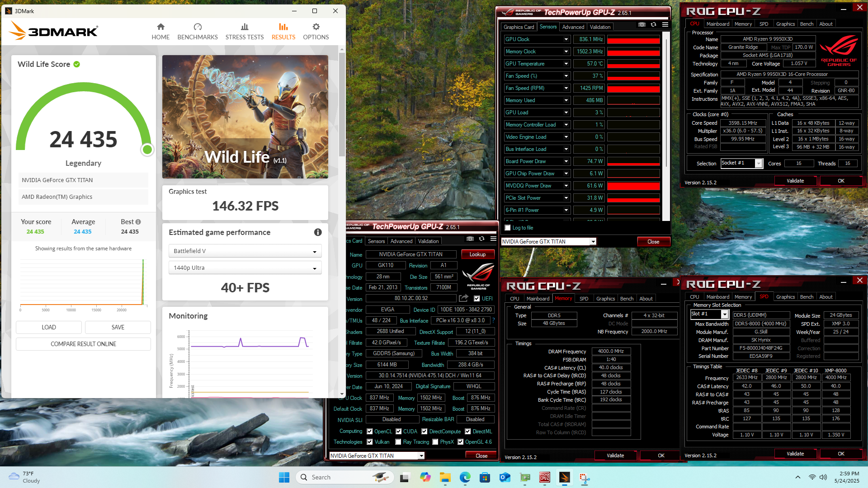Open HOME in 3DMark navigation

coord(160,32)
